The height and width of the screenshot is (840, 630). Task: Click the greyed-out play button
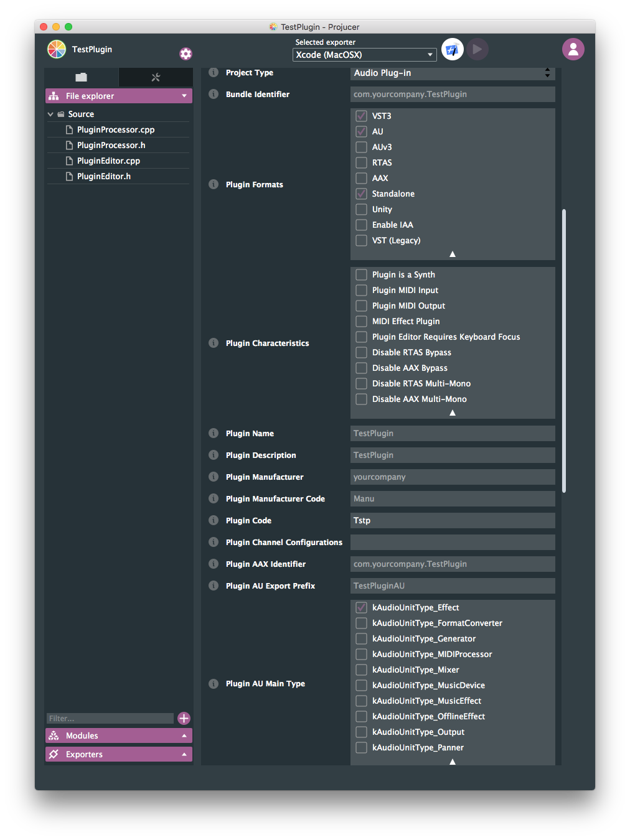[477, 49]
